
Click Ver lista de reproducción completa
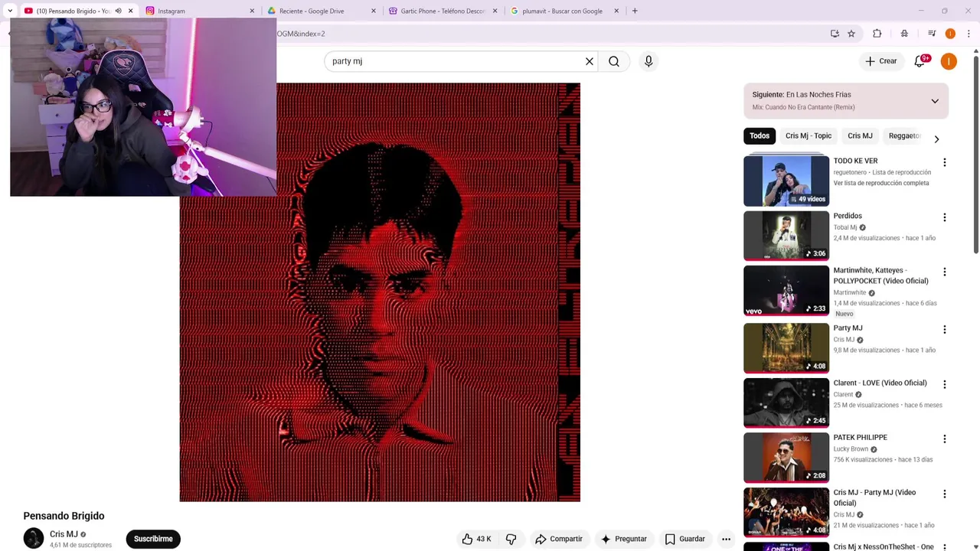coord(881,183)
